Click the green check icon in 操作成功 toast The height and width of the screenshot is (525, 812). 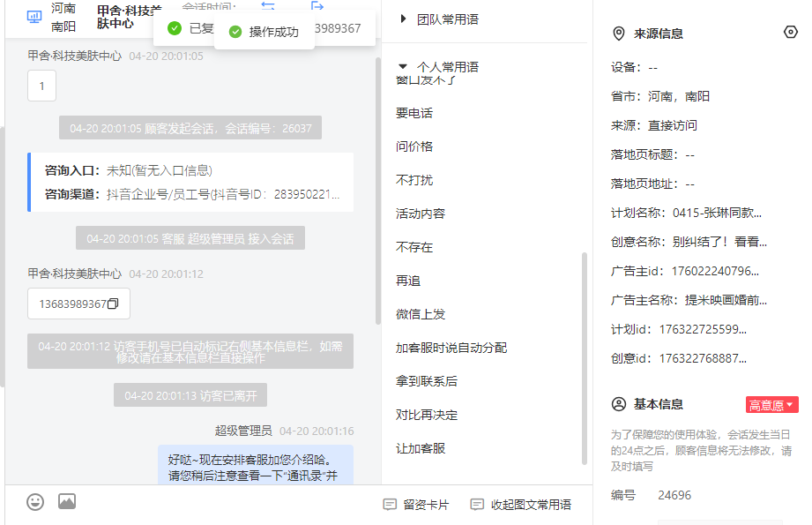pyautogui.click(x=235, y=32)
